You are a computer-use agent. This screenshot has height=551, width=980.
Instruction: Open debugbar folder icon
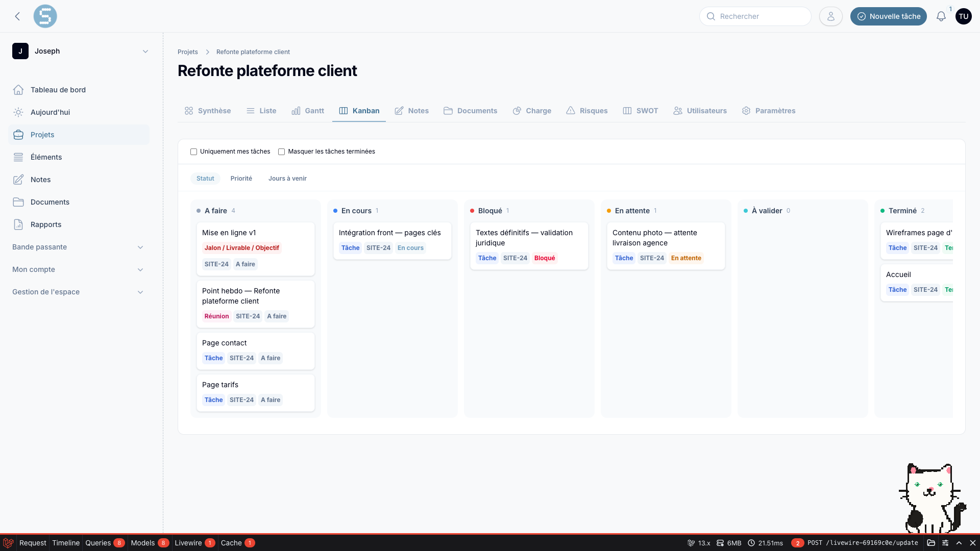point(931,543)
